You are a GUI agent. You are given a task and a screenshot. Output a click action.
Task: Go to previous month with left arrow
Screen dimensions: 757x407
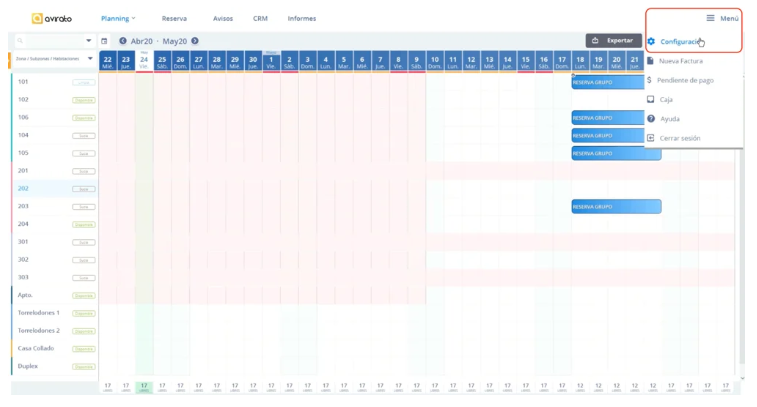tap(123, 41)
